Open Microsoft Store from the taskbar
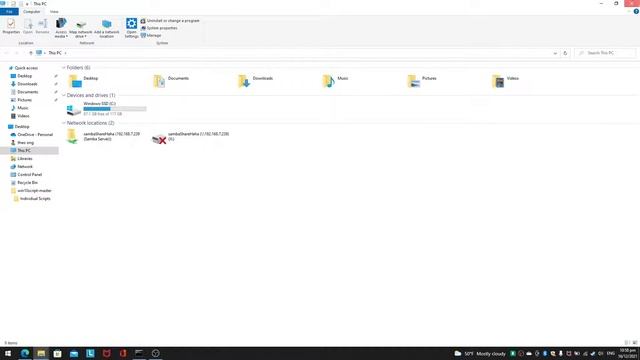 [58, 353]
